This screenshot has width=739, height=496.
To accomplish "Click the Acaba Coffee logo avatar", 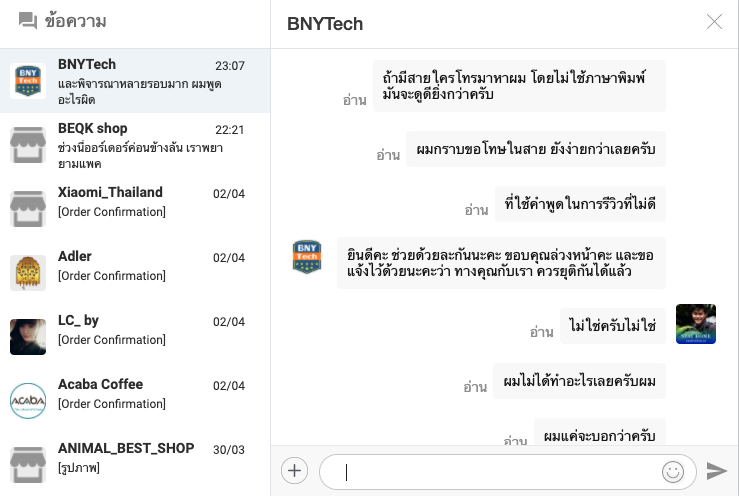I will click(x=28, y=401).
